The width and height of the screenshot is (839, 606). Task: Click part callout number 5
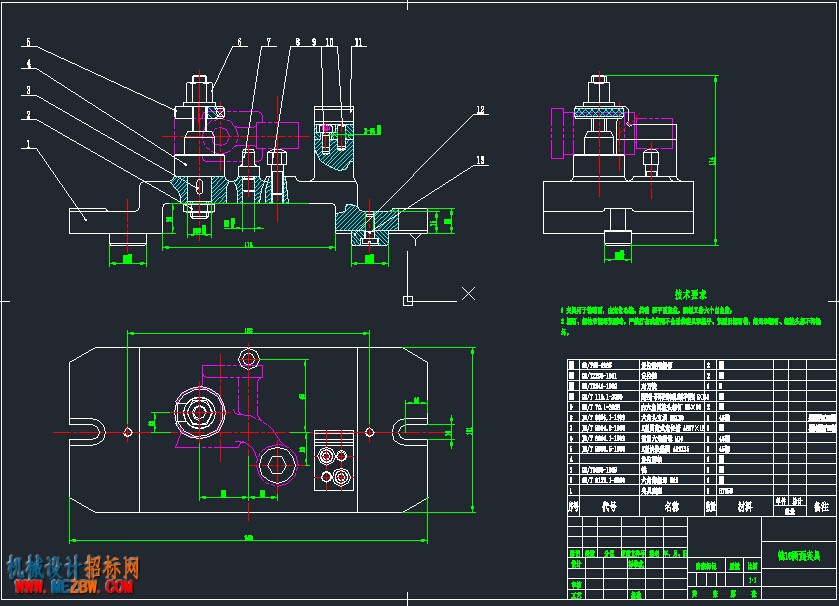click(28, 41)
